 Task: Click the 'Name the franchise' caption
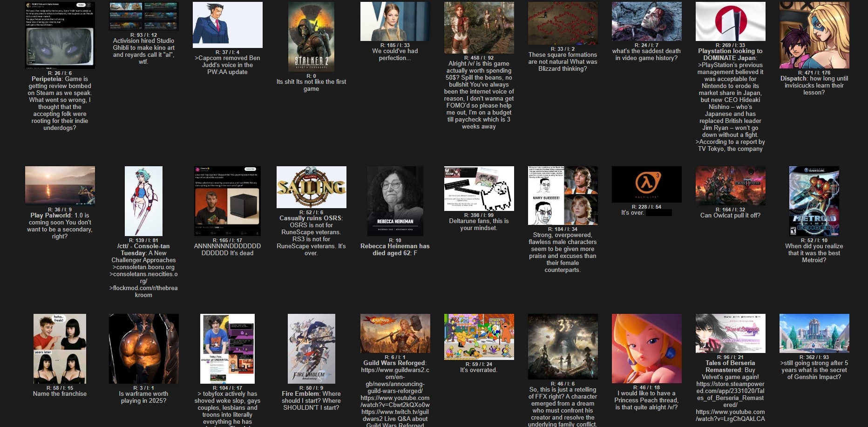pyautogui.click(x=60, y=393)
